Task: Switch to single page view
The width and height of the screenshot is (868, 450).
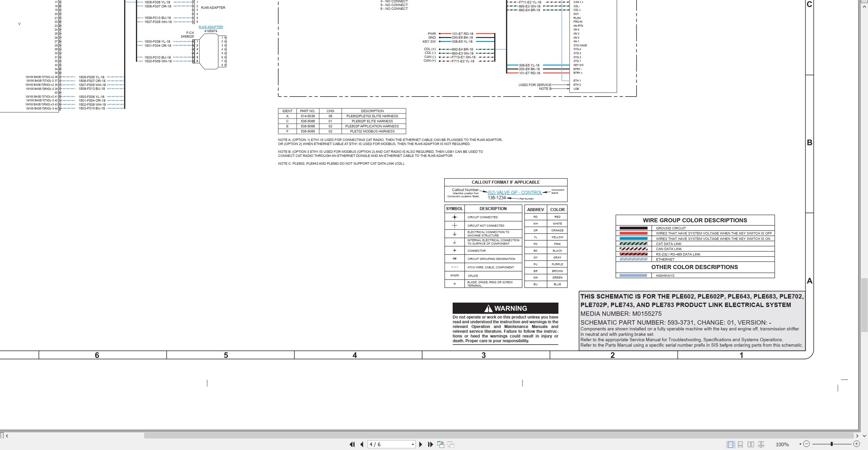Action: pos(730,444)
